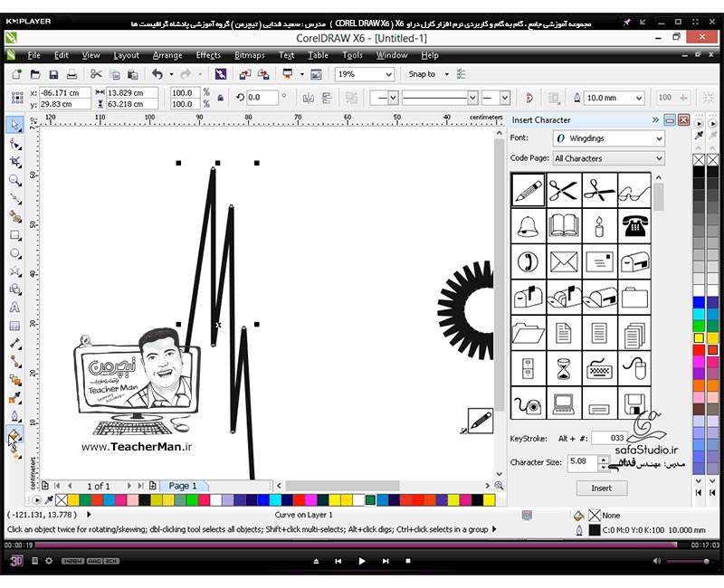This screenshot has height=588, width=724.
Task: Select the Outline pen tool
Action: (14, 416)
